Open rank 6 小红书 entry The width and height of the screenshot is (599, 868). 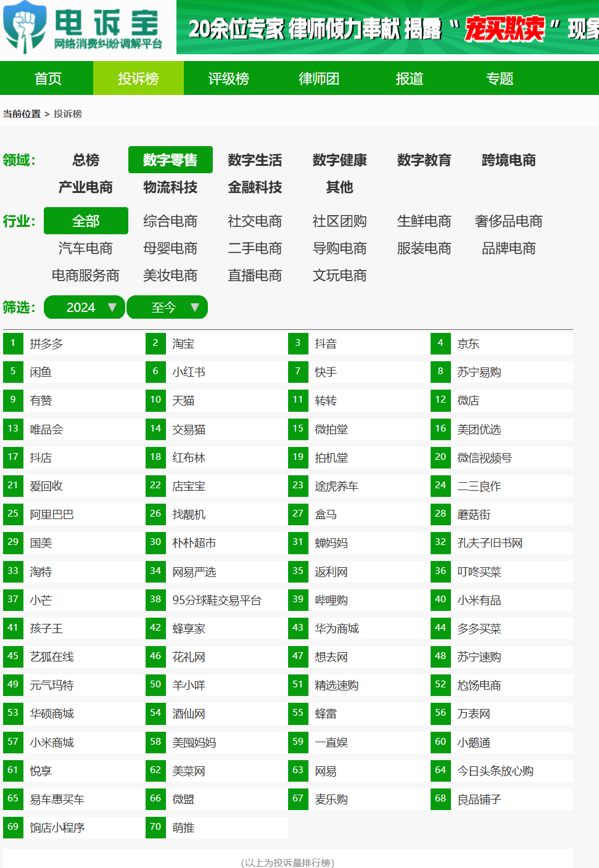[x=217, y=372]
